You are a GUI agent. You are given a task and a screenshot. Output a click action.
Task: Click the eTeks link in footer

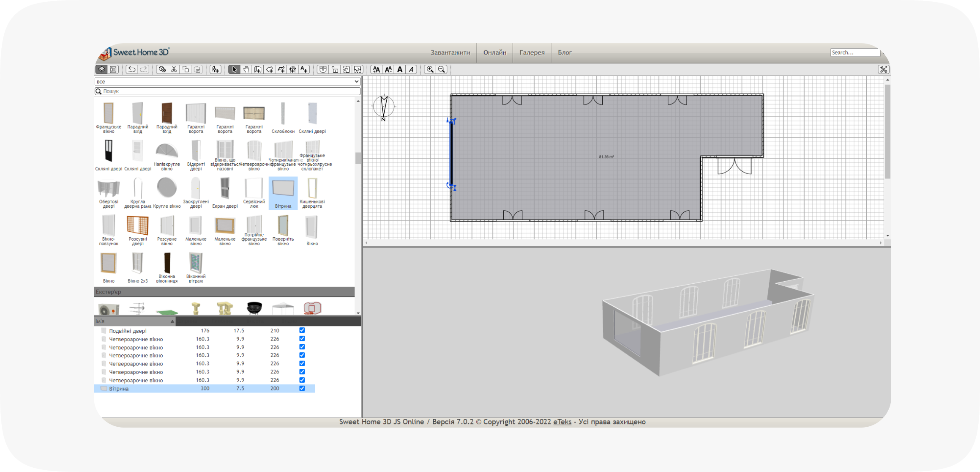(x=562, y=422)
